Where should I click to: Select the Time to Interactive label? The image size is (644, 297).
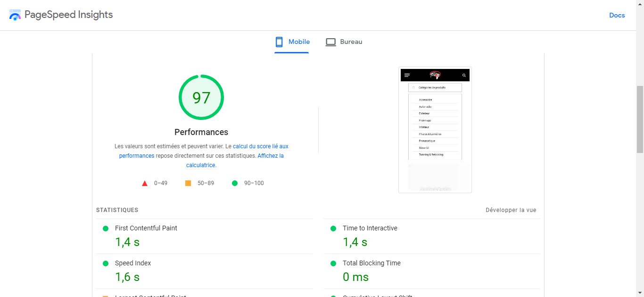tap(370, 228)
